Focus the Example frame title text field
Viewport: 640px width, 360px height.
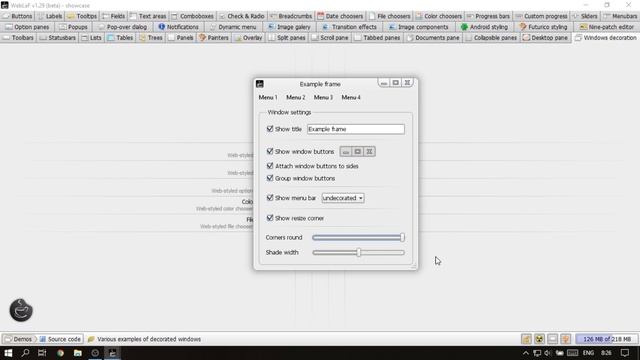click(x=356, y=129)
